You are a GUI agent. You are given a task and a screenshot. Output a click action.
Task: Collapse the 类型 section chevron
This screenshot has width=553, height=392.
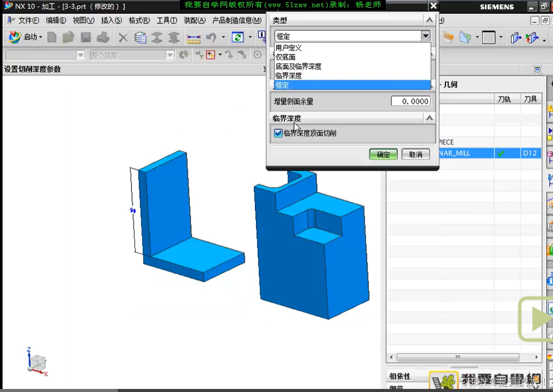(x=429, y=20)
